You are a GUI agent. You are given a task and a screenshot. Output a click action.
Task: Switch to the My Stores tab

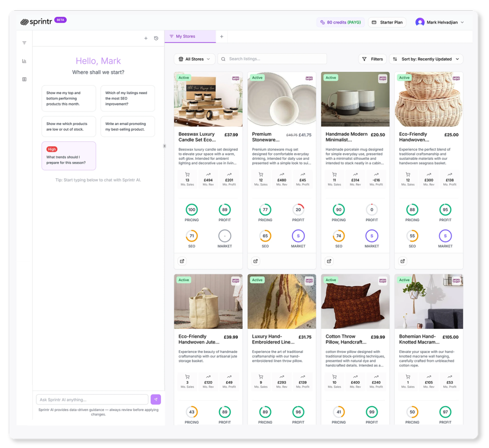tap(190, 36)
